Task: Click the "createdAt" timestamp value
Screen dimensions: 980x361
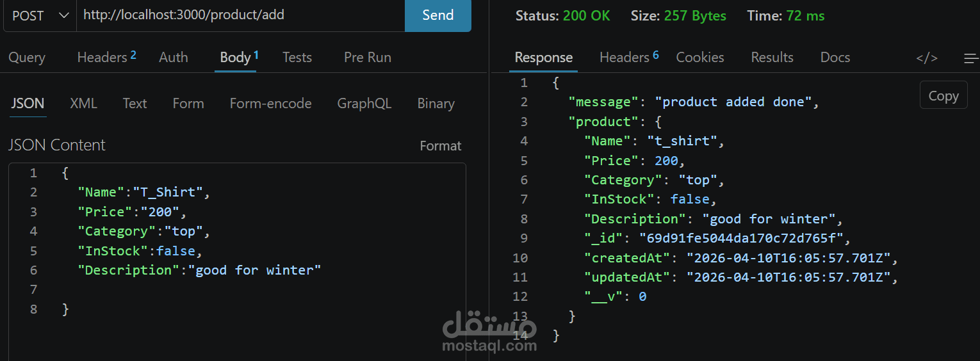Action: (789, 258)
